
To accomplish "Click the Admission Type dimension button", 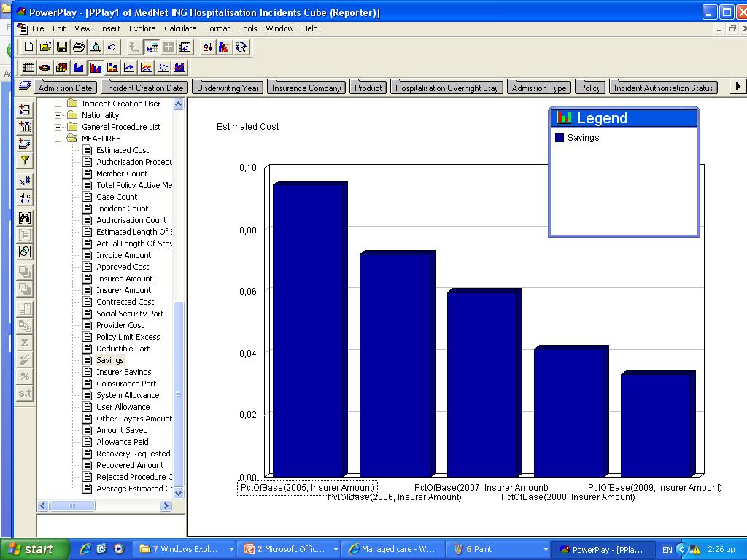I will pyautogui.click(x=539, y=87).
